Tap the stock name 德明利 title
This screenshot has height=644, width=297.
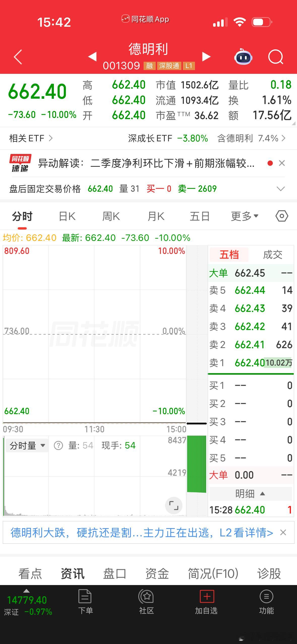(148, 49)
